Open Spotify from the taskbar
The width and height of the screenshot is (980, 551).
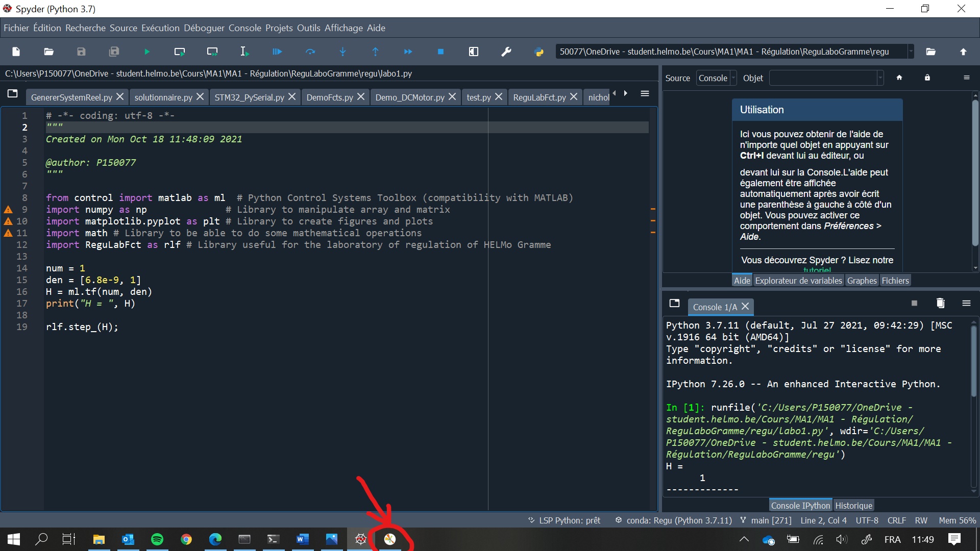[157, 539]
